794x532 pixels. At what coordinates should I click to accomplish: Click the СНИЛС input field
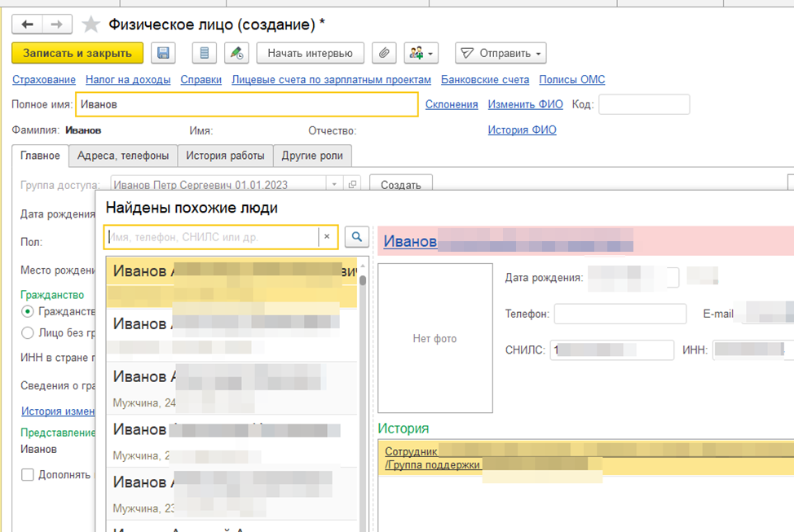tap(612, 350)
